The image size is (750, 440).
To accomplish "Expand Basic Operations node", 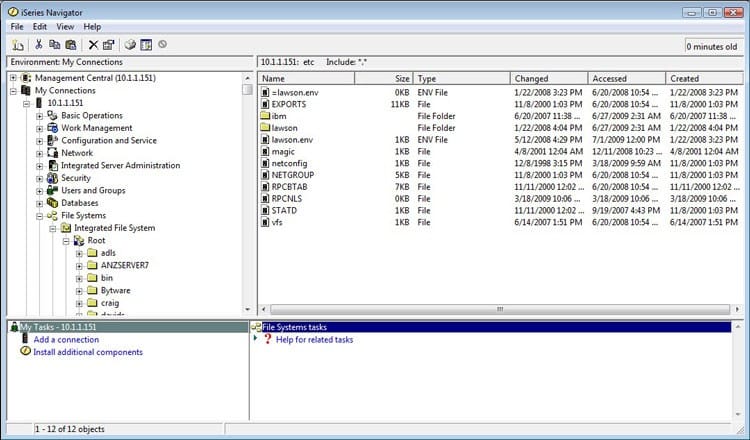I will [x=40, y=116].
